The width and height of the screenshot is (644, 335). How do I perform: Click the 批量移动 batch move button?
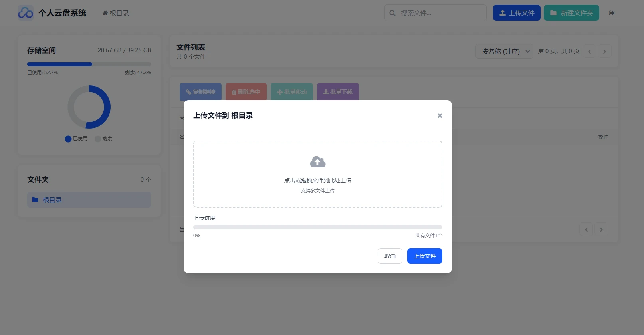(292, 92)
